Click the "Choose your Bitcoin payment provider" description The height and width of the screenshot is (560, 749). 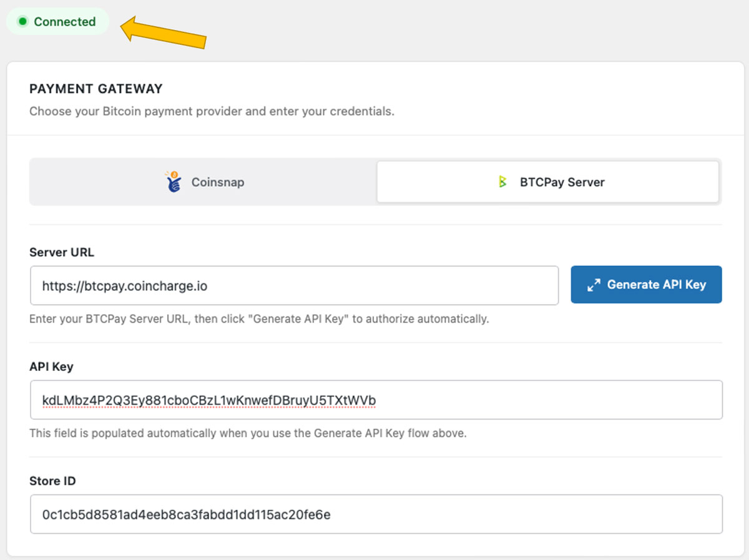212,112
